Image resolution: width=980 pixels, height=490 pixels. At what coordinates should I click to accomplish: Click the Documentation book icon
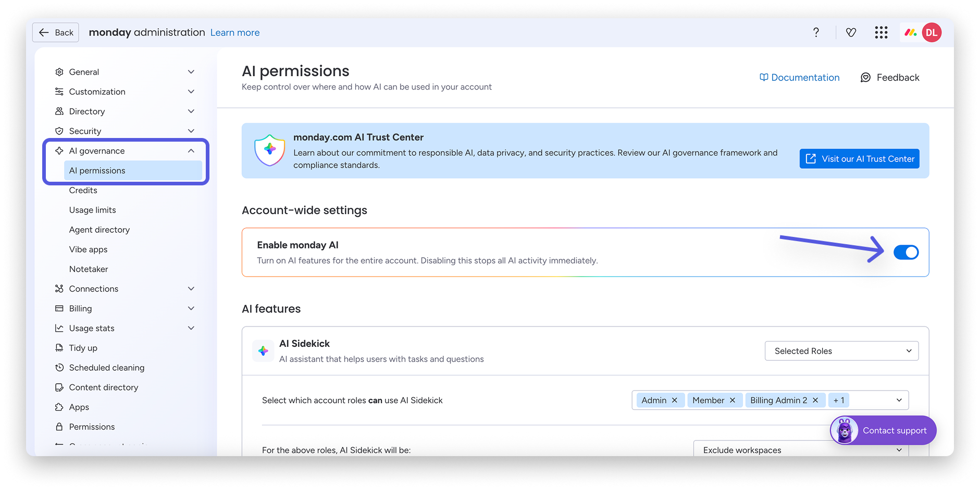point(764,78)
